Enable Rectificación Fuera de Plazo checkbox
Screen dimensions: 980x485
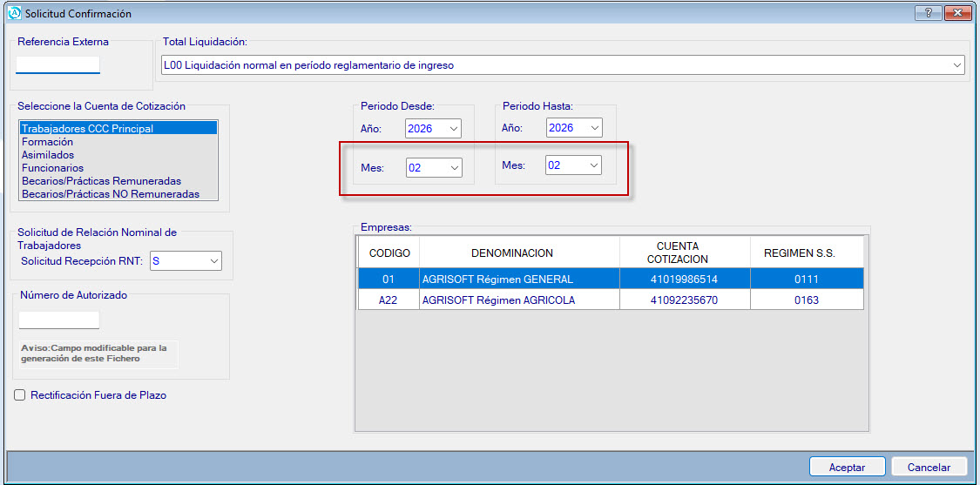[x=20, y=395]
